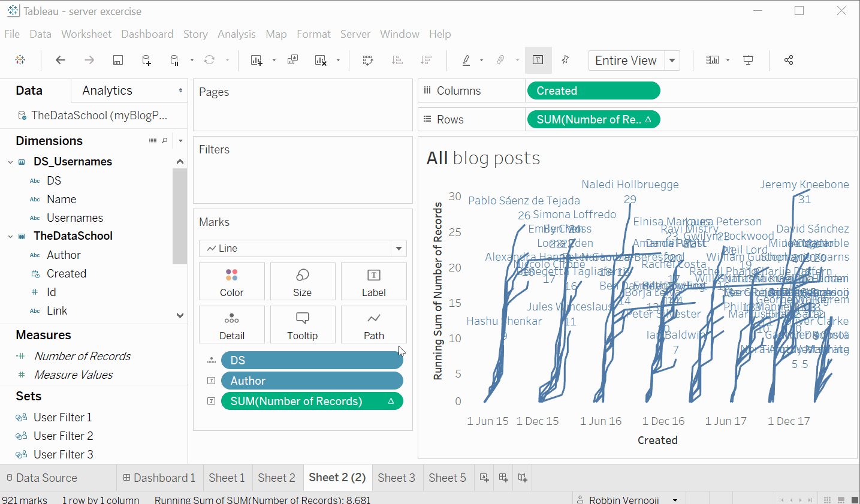
Task: Click the Save workbook icon
Action: [x=118, y=60]
